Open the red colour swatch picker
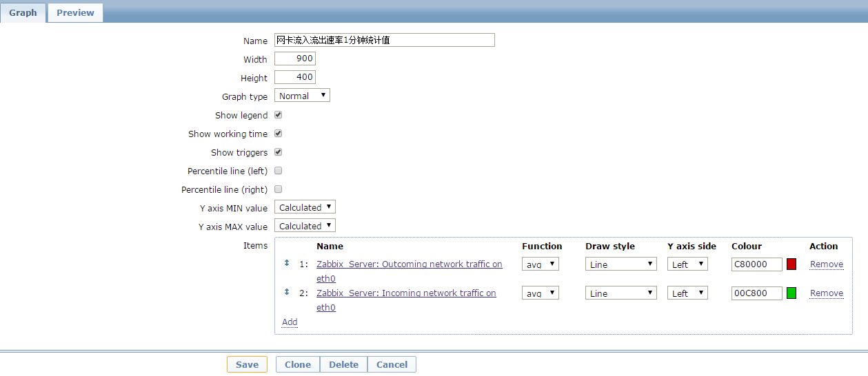The image size is (868, 376). 791,264
